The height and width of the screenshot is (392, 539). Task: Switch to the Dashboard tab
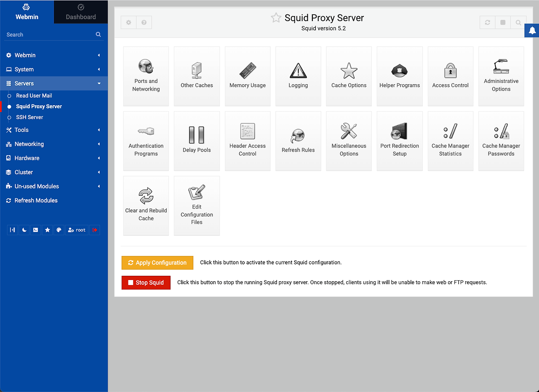[x=81, y=12]
